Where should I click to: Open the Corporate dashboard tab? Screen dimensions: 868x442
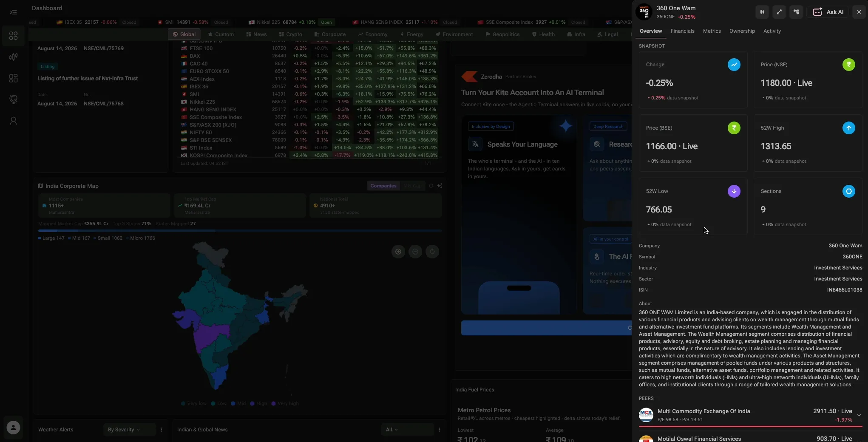[x=330, y=34]
